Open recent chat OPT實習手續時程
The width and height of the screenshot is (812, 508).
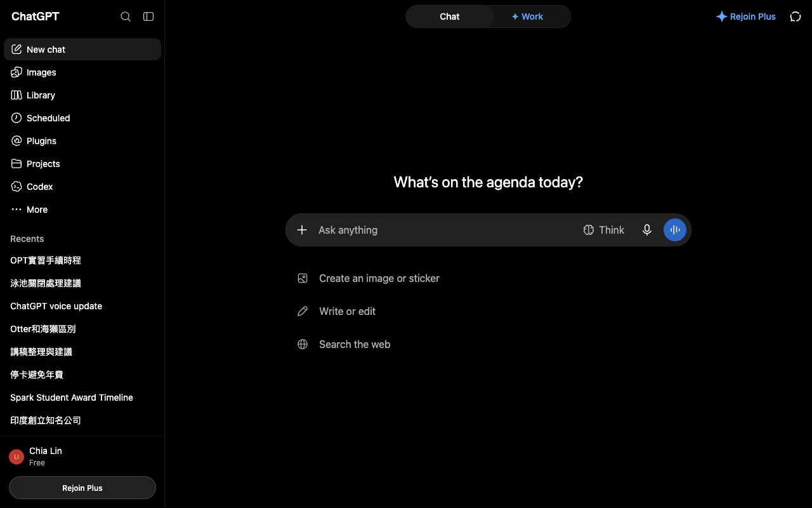point(82,260)
